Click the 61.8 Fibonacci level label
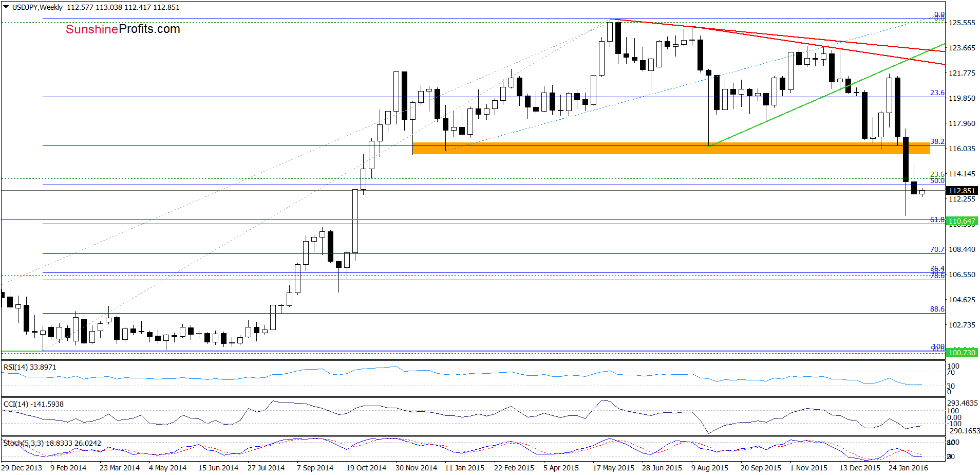 937,220
